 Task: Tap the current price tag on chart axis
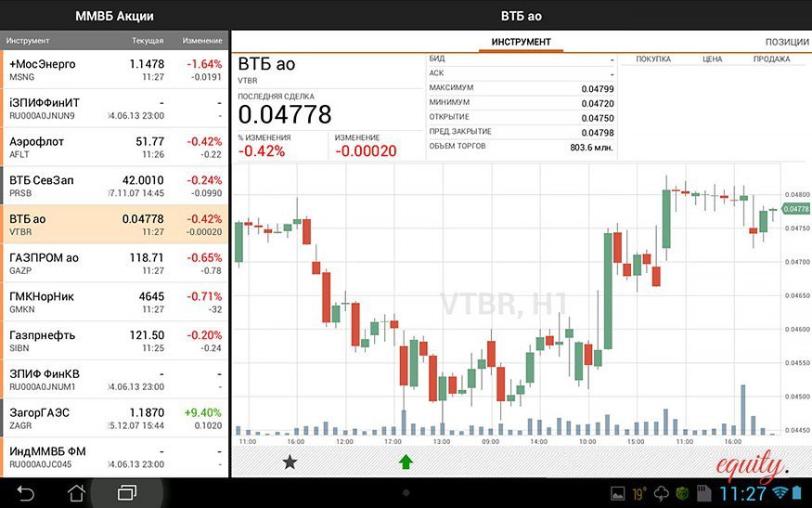coord(795,209)
